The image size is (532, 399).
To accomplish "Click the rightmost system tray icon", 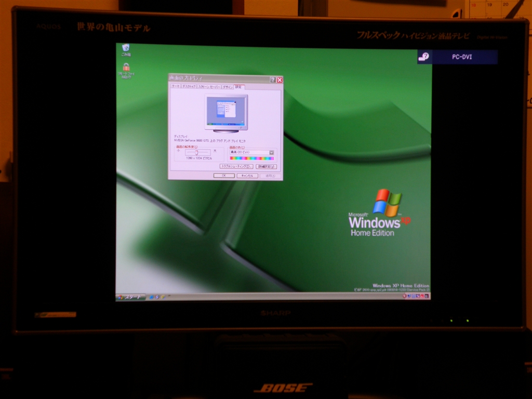I will pos(427,296).
